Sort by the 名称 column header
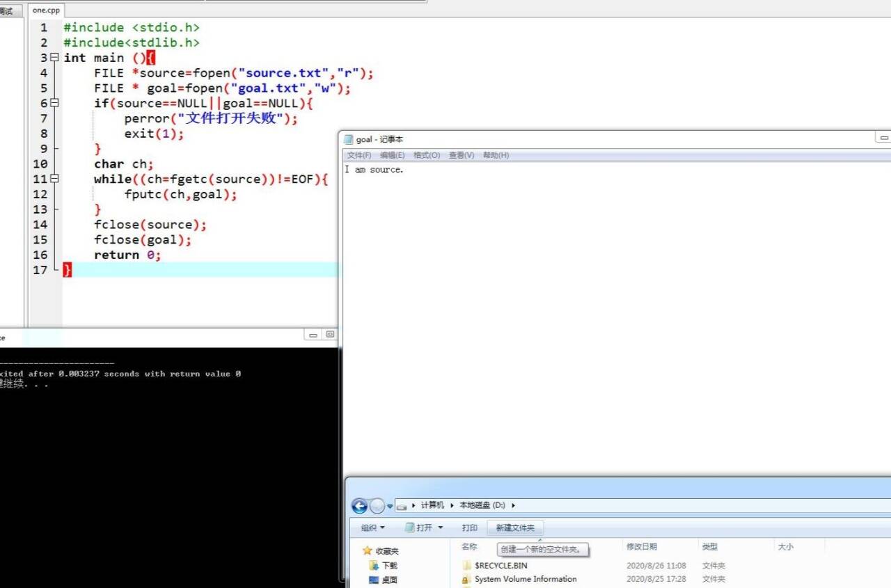 pos(469,547)
